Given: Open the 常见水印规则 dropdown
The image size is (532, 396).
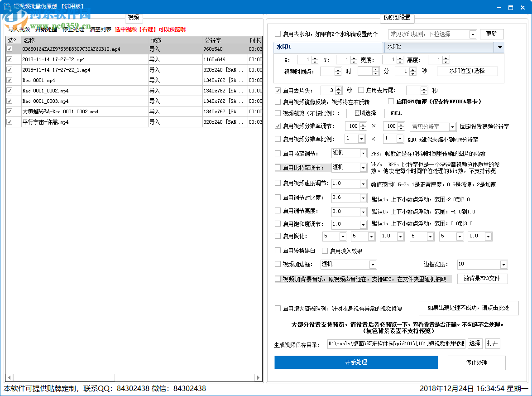Looking at the screenshot, I should tap(473, 34).
